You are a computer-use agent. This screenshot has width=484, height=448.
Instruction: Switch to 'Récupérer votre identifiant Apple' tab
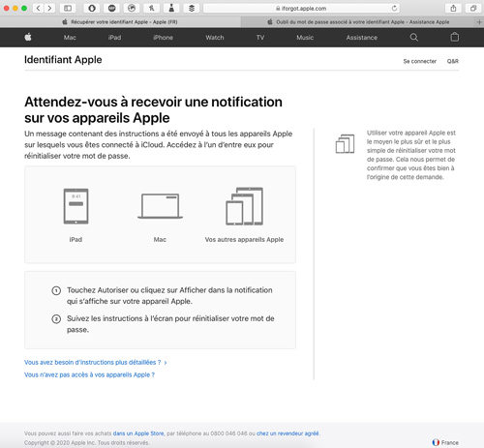pos(120,22)
